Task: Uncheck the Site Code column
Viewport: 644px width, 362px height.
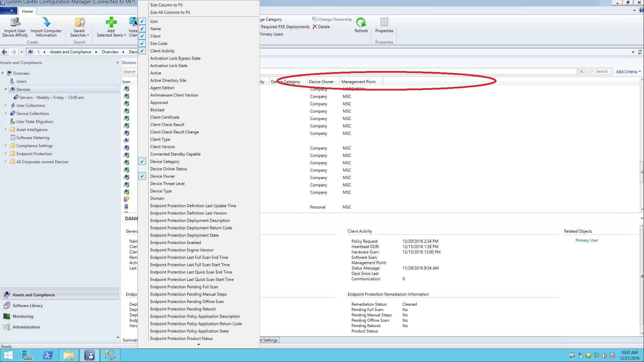Action: tap(142, 43)
